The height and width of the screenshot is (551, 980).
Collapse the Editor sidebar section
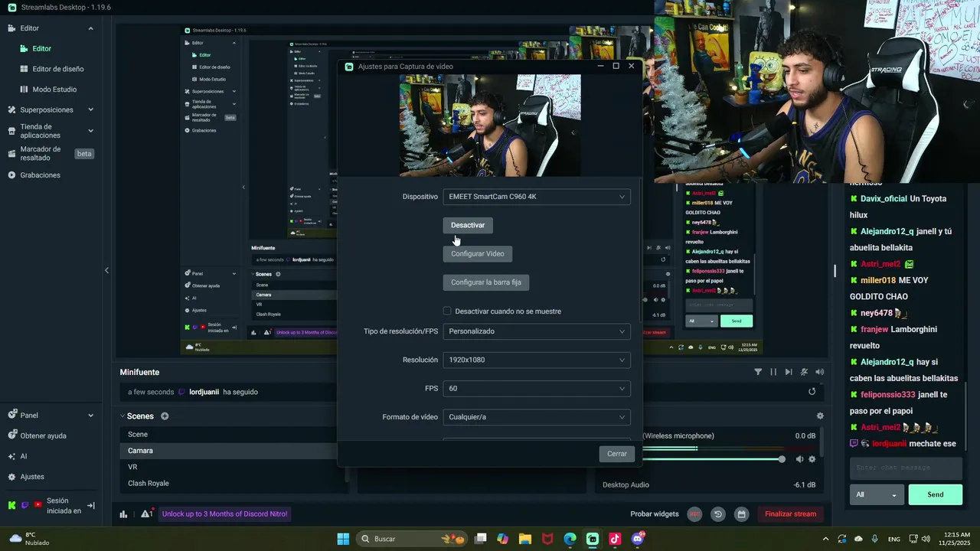[90, 28]
